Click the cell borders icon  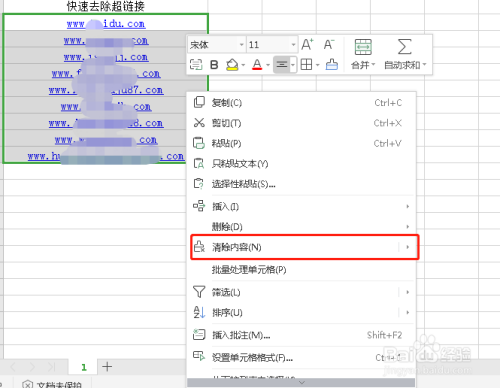point(306,65)
